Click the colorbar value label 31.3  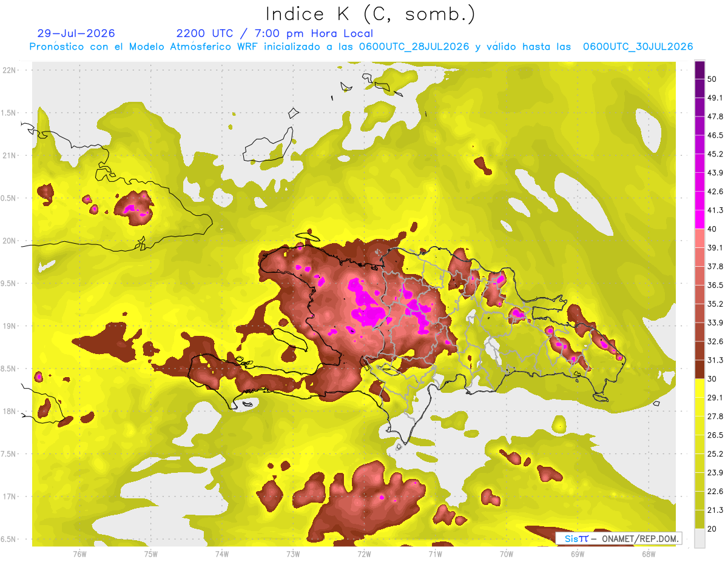715,360
